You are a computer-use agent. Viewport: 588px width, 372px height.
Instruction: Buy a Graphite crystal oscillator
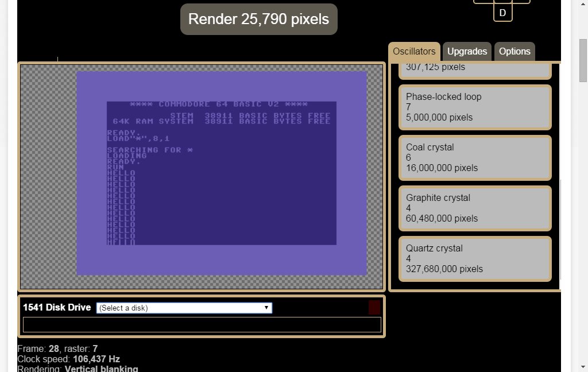pyautogui.click(x=475, y=208)
